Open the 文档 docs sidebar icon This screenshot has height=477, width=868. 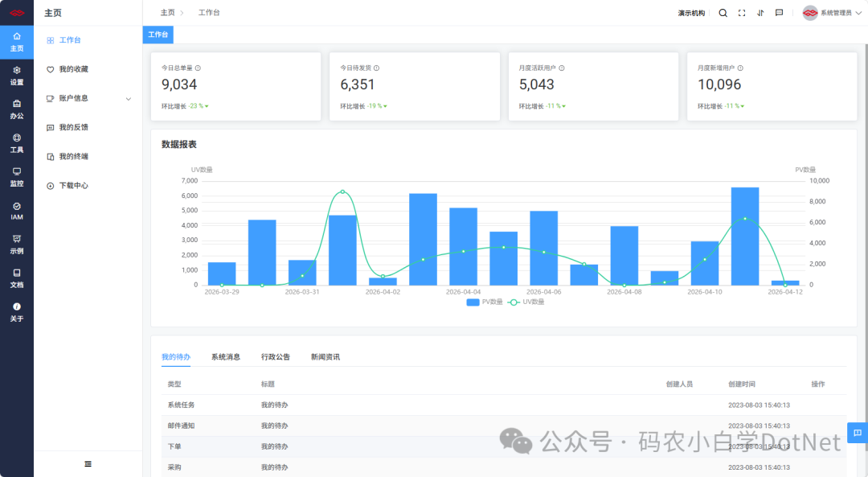click(17, 278)
